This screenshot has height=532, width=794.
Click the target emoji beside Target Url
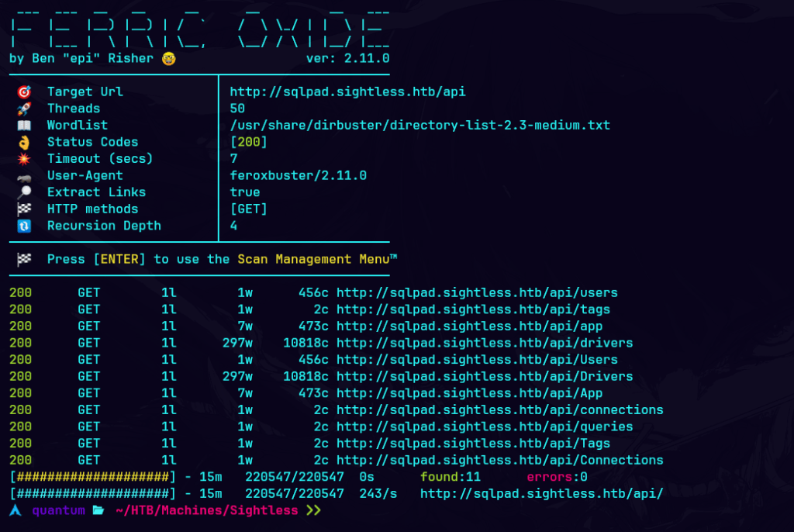point(23,92)
